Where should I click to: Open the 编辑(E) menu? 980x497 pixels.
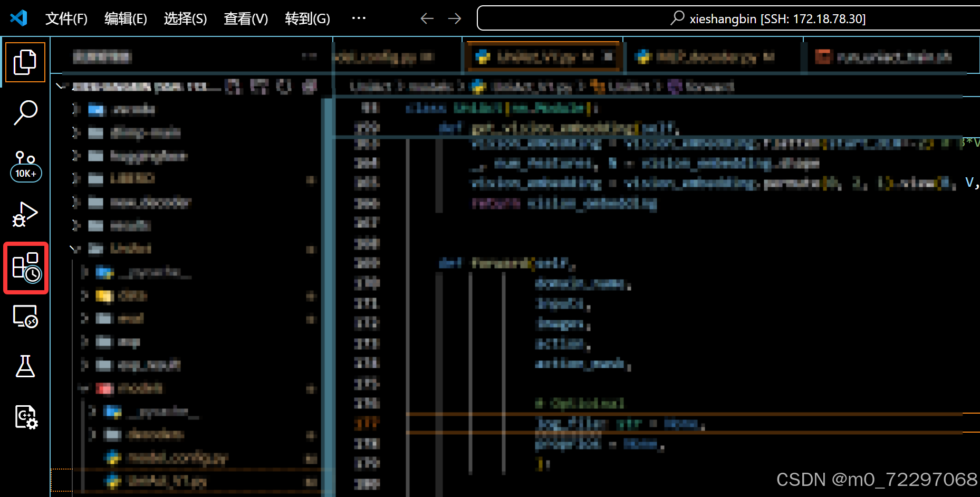click(x=126, y=19)
